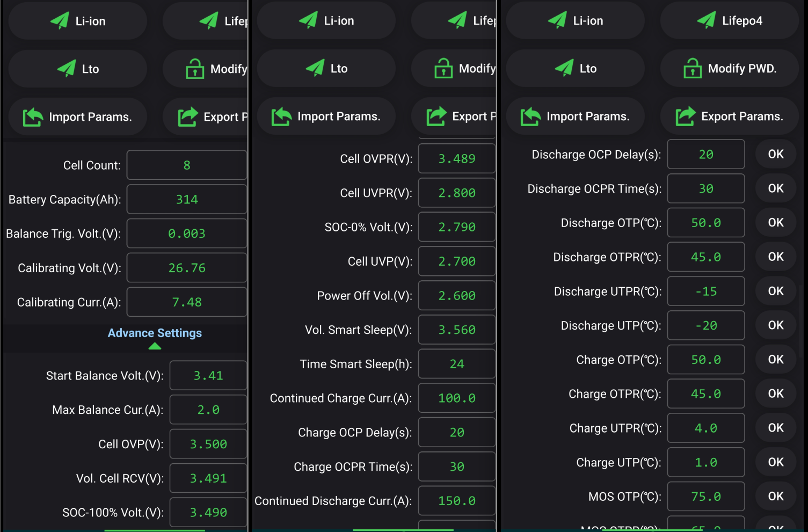
Task: Click the Cell OVPR(V) value box
Action: point(456,159)
